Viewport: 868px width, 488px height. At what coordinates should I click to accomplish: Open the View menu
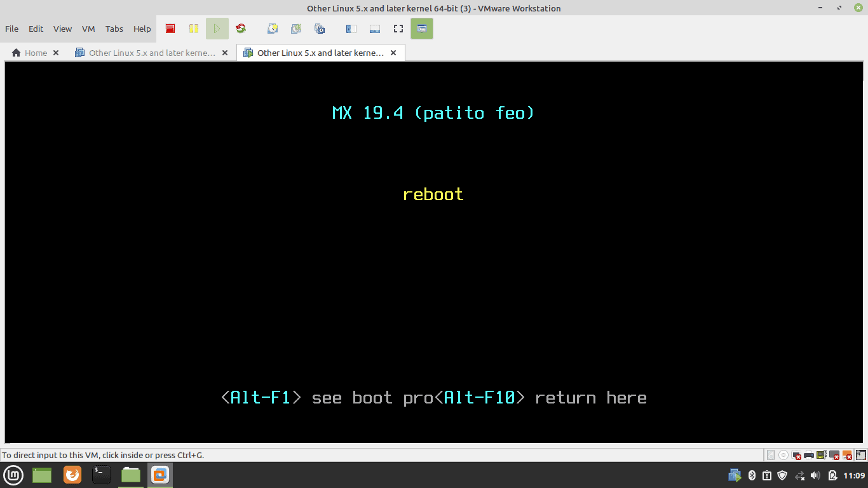(x=62, y=29)
